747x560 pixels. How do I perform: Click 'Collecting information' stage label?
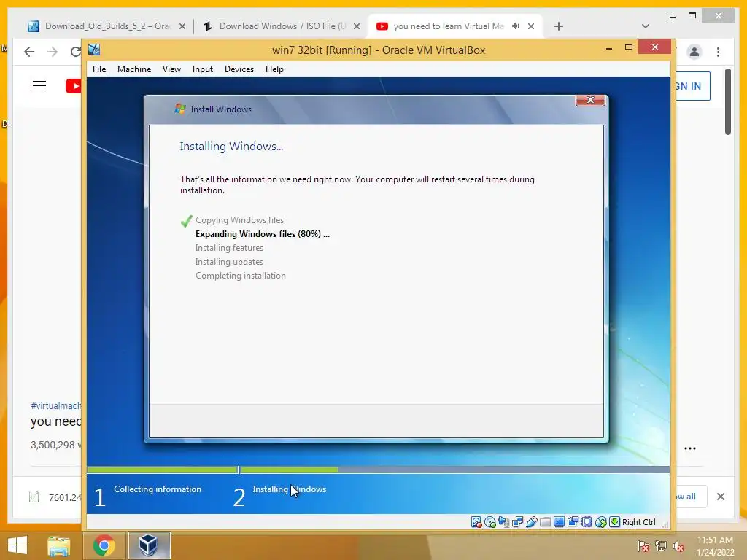tap(158, 489)
